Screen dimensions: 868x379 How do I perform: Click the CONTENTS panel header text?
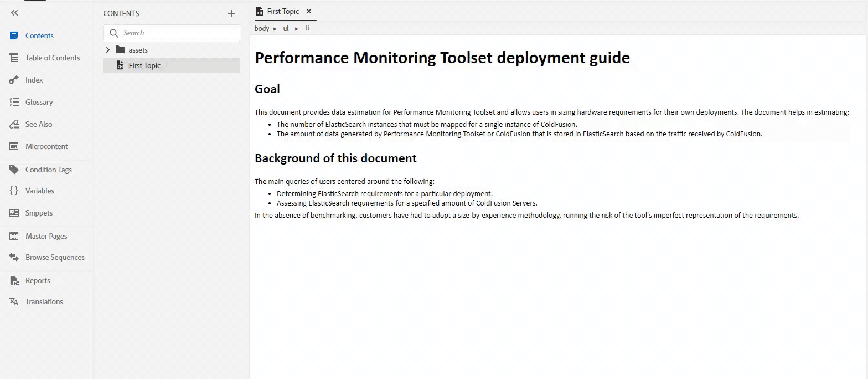tap(121, 13)
